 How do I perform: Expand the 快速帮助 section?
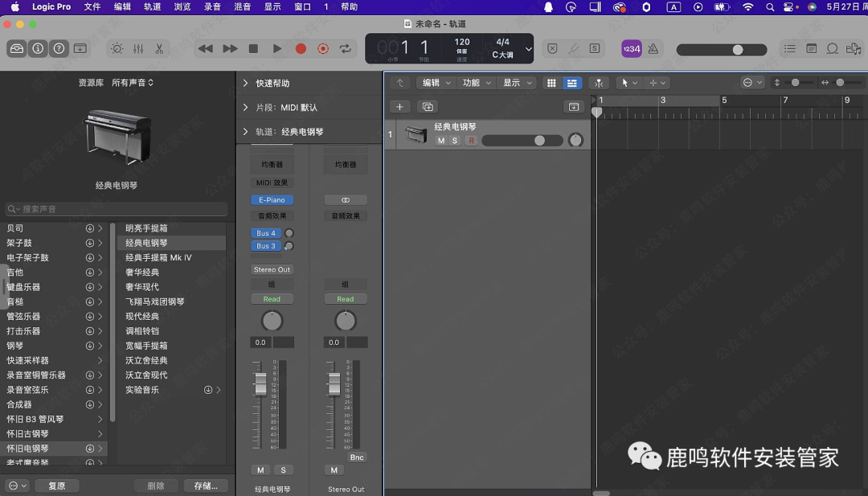tap(246, 84)
